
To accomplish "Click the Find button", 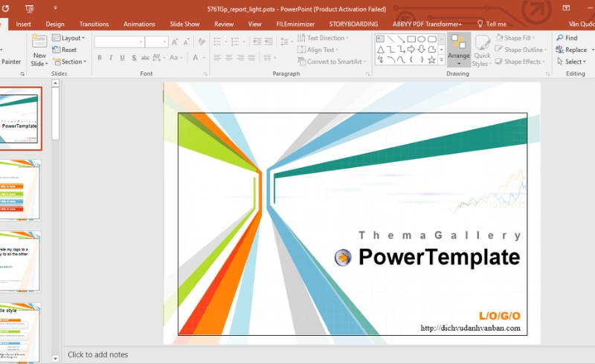I will (x=567, y=38).
